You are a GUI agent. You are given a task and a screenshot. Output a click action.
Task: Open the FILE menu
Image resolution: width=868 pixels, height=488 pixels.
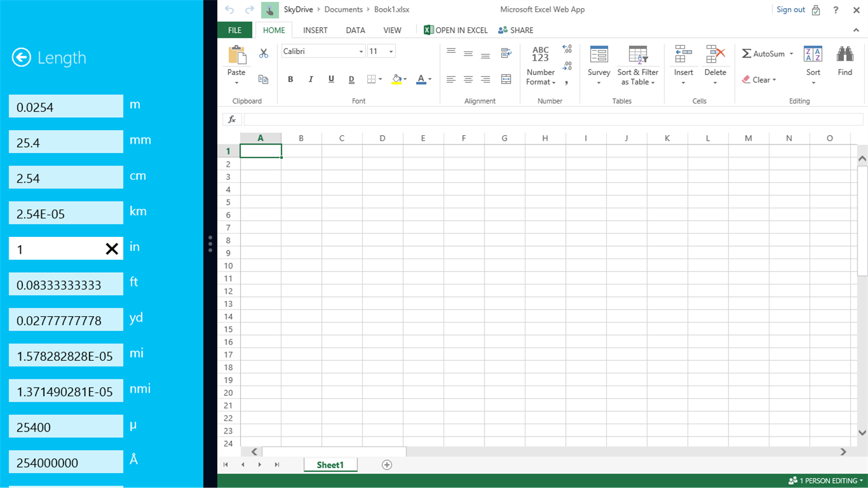[235, 30]
